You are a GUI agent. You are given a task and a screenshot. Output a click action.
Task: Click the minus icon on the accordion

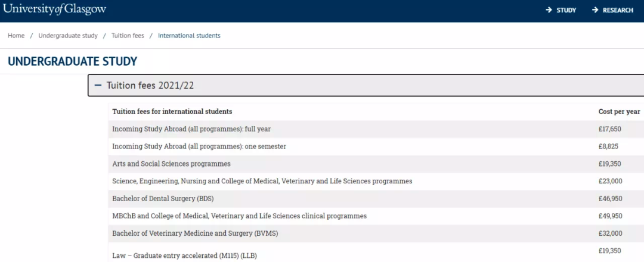(x=98, y=85)
